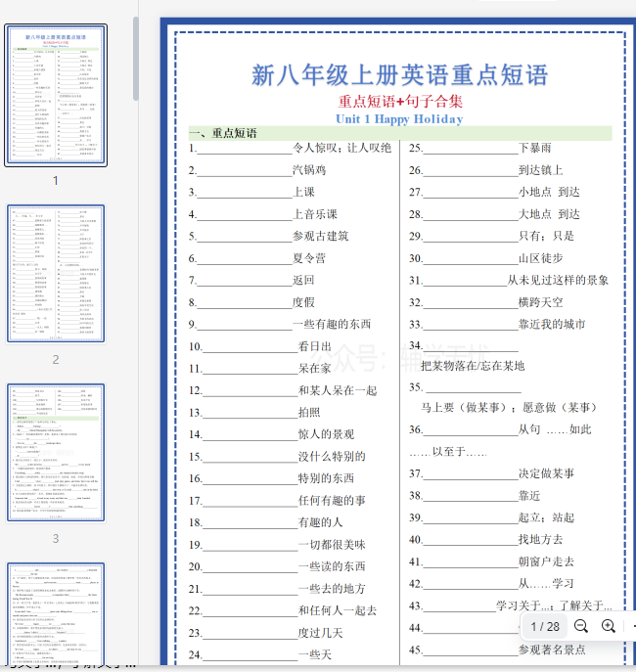Open page 3 thumbnail in sidebar
This screenshot has width=636, height=672.
point(56,453)
